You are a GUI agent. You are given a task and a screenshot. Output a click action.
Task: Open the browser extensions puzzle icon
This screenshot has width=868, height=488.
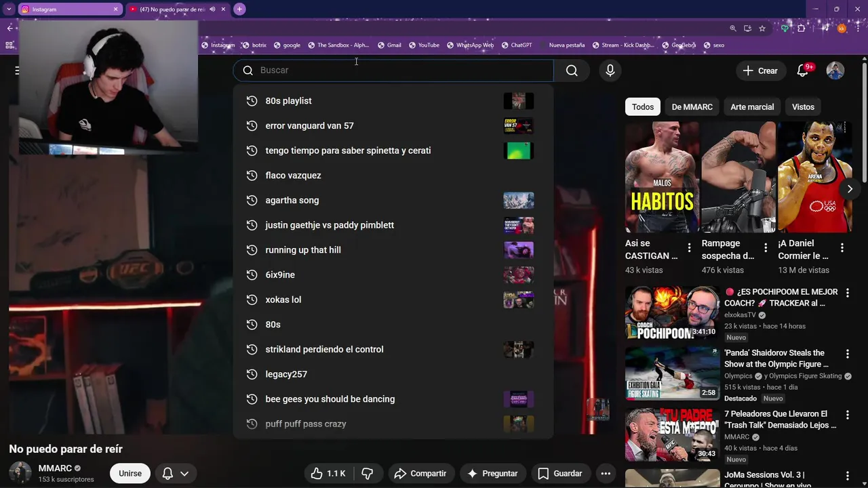[802, 28]
